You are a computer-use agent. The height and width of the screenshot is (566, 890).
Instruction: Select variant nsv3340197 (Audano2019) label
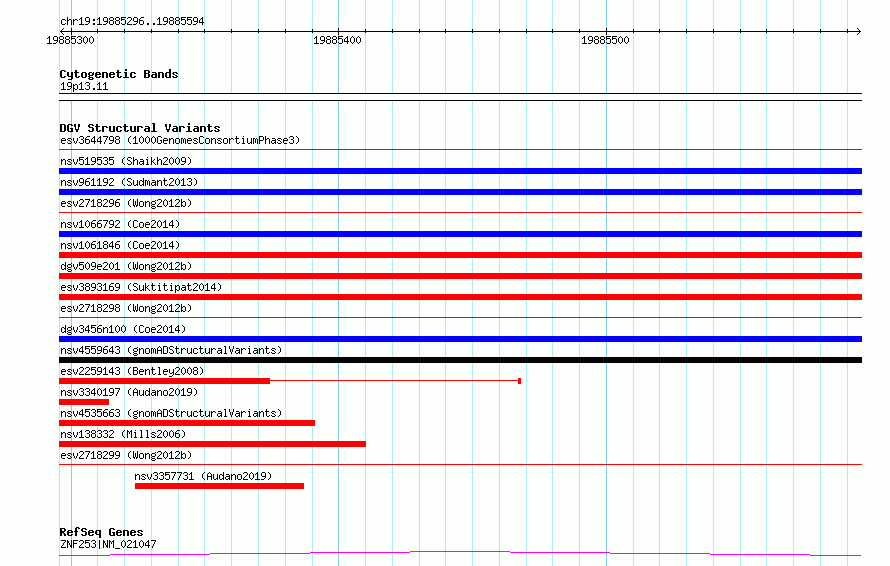pos(129,392)
